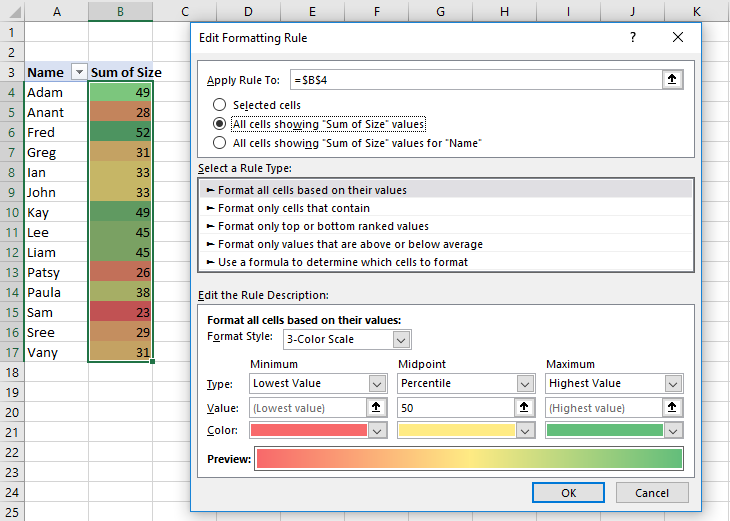This screenshot has height=521, width=730.
Task: Open the Format Style dropdown
Action: click(x=401, y=339)
